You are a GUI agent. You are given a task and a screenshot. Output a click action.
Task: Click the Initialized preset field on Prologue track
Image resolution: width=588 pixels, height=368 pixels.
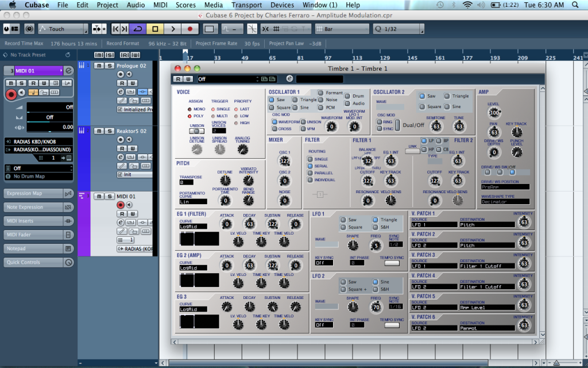coord(135,110)
